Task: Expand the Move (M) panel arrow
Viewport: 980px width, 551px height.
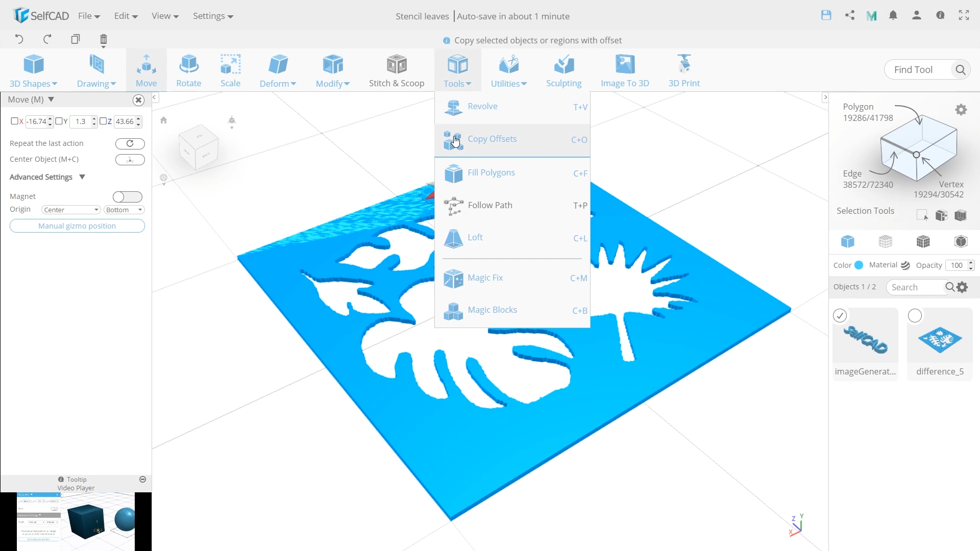Action: tap(51, 99)
